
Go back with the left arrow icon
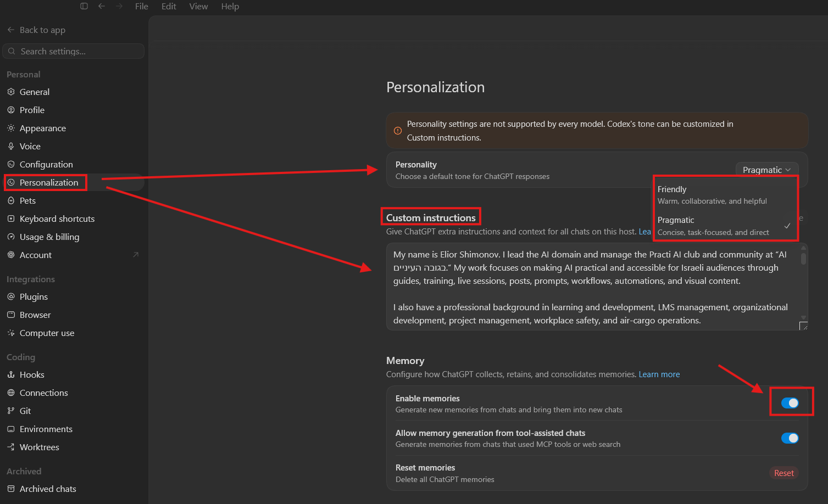click(x=102, y=6)
